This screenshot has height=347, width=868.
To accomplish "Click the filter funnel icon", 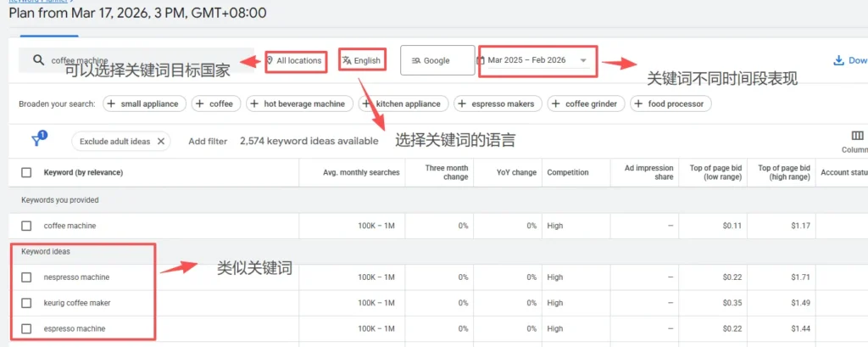I will [38, 141].
